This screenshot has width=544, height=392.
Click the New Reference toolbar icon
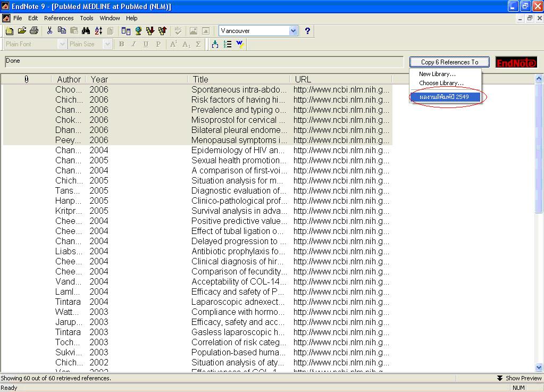coord(10,31)
